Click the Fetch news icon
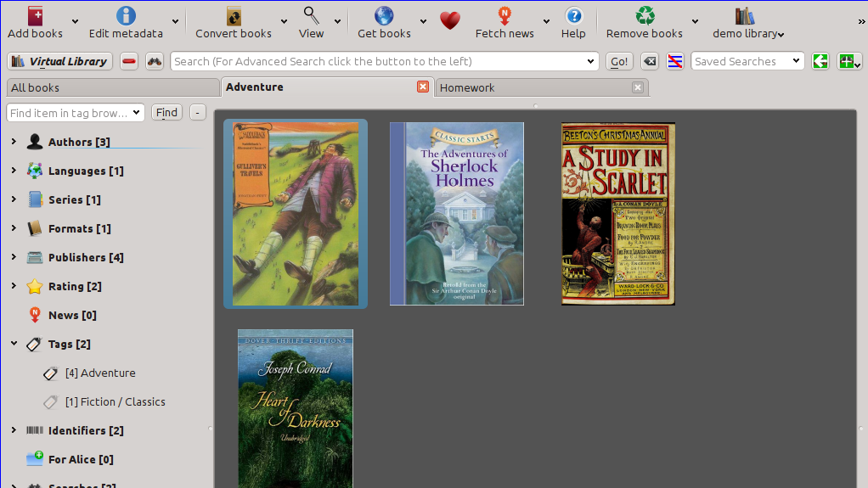 (504, 16)
